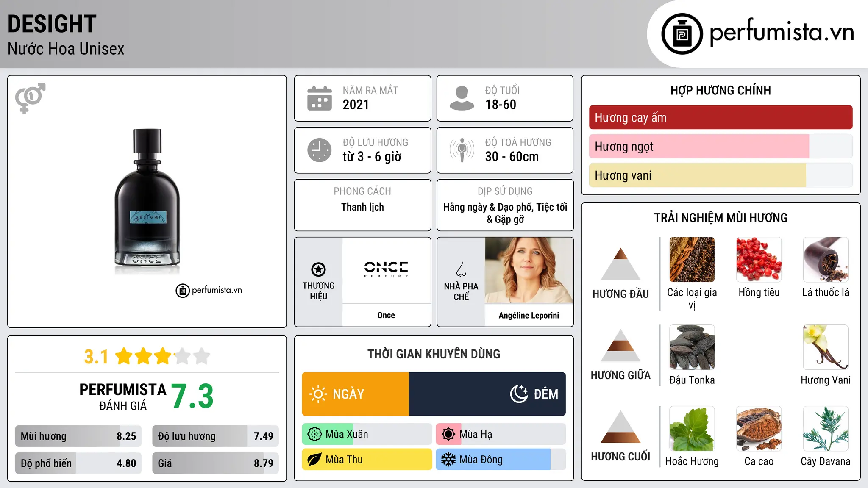Select the Lá thuốc lá note image
Image resolution: width=868 pixels, height=488 pixels.
tap(826, 260)
